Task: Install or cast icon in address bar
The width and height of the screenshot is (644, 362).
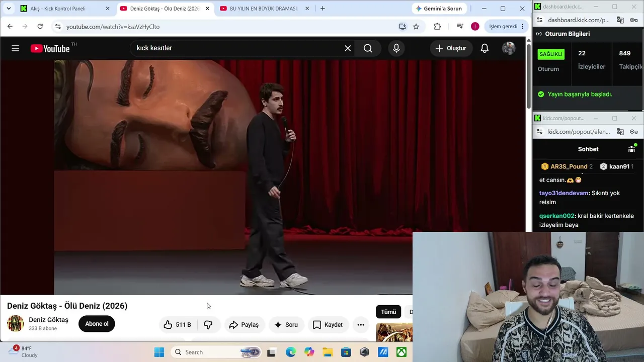Action: 403,27
